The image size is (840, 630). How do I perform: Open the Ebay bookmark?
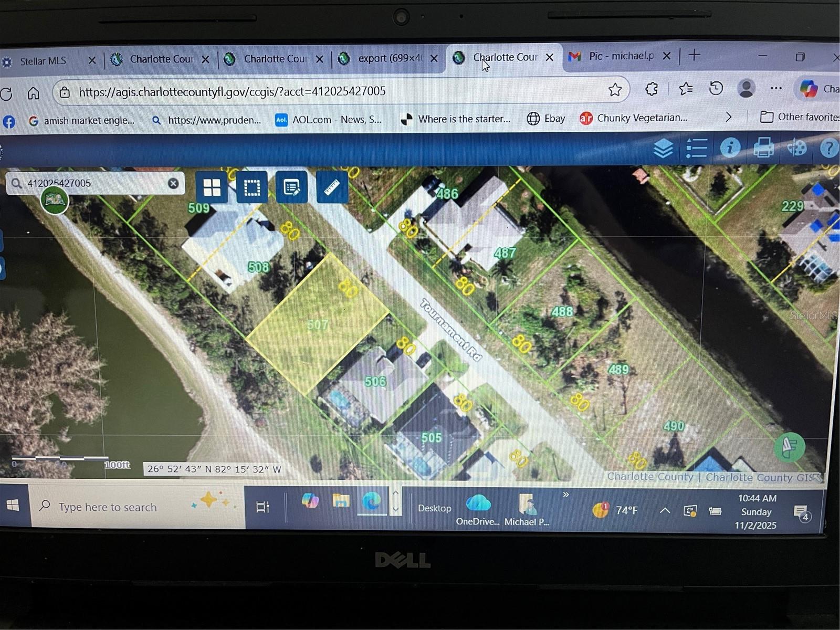[551, 119]
